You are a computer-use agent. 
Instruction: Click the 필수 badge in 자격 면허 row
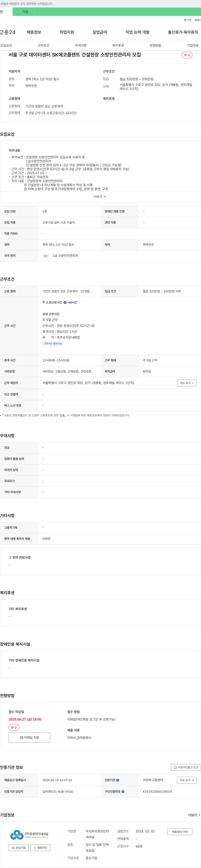click(x=46, y=256)
